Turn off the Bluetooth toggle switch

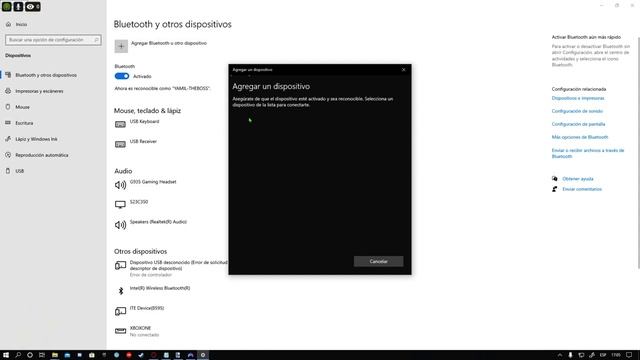pyautogui.click(x=122, y=76)
